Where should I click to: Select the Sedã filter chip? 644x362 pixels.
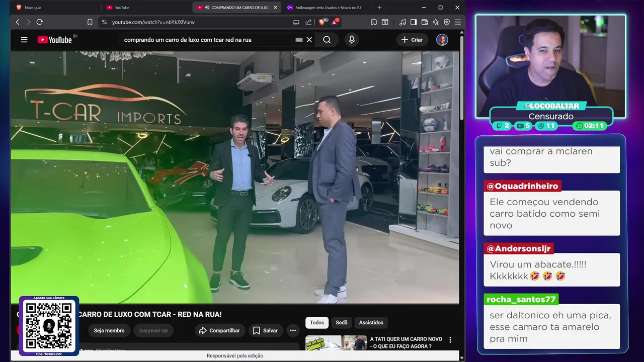342,322
